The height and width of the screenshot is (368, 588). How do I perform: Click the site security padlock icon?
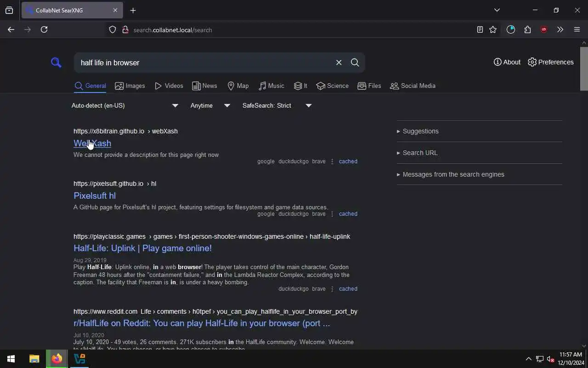pos(125,29)
